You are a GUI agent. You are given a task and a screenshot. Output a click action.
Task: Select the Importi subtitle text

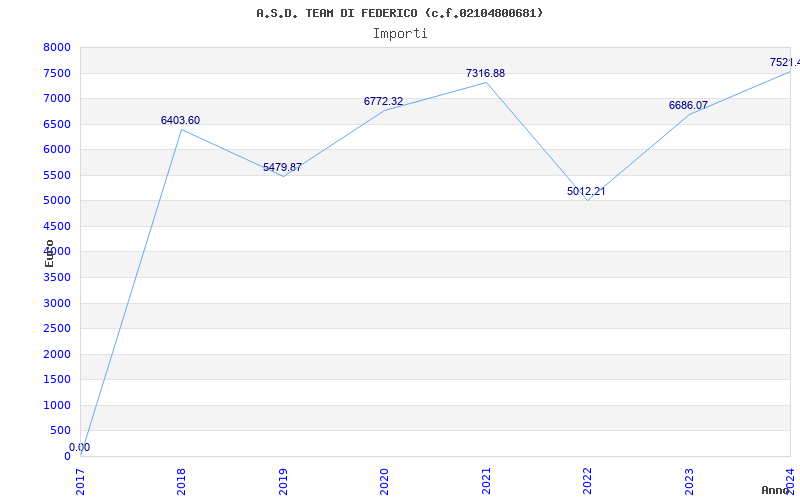pyautogui.click(x=400, y=34)
